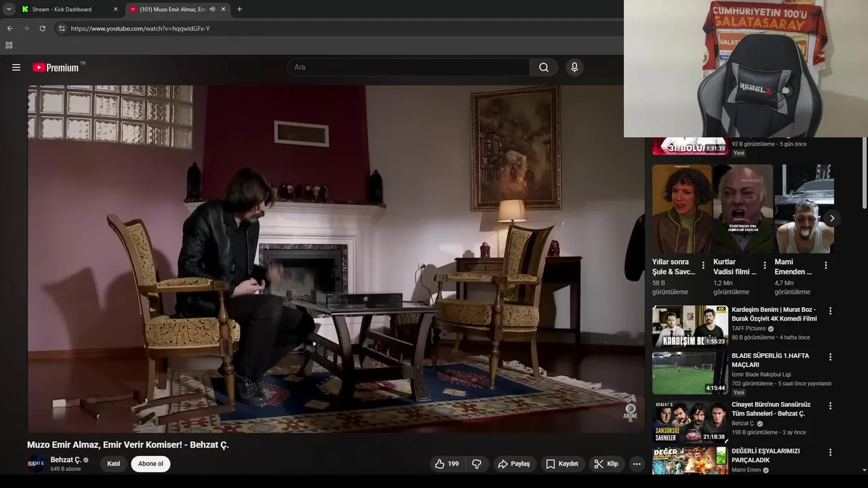Open DEĞERLİ EŞYALARIMIZI PARÇALADIK title
Viewport: 868px width, 488px height.
tap(766, 455)
